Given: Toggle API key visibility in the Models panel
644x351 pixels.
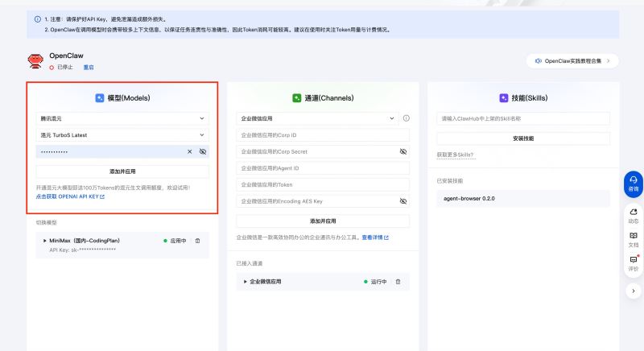Looking at the screenshot, I should (x=203, y=151).
